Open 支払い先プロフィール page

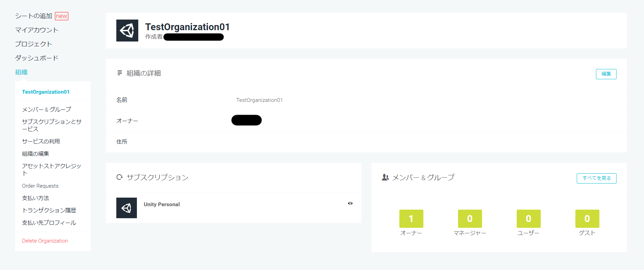tap(49, 223)
